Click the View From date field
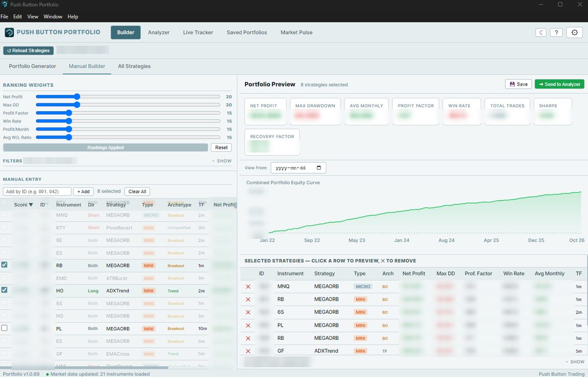588x377 pixels. [298, 167]
